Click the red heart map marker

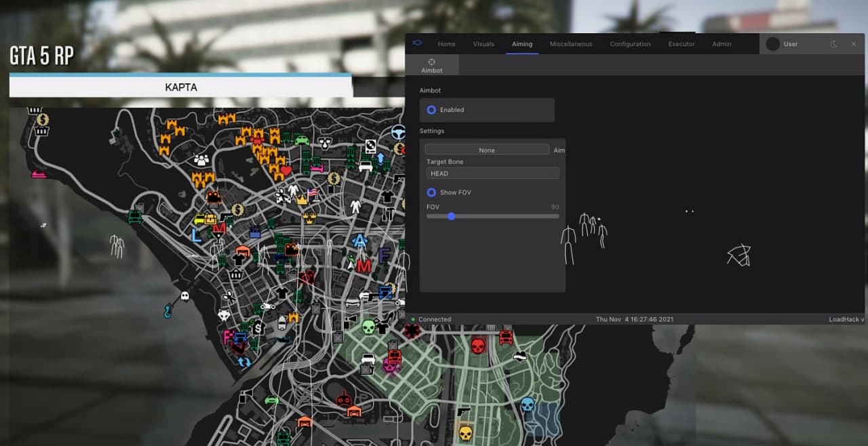click(285, 170)
